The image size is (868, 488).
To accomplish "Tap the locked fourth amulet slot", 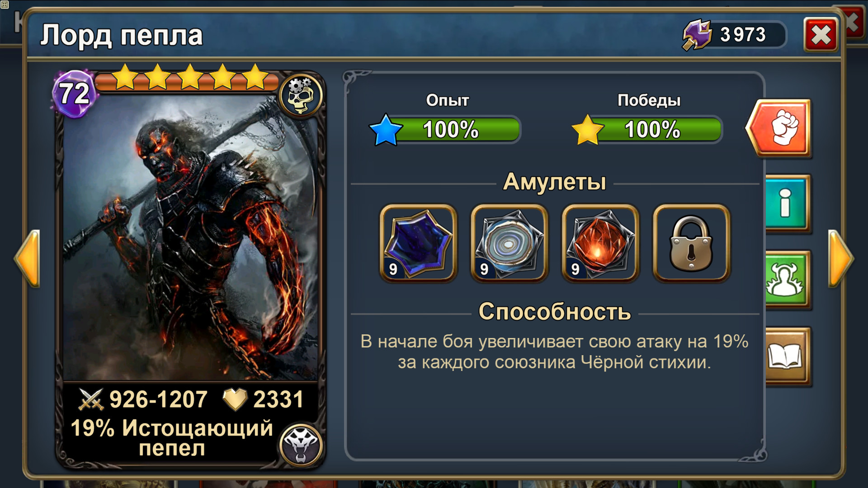I will pos(691,243).
